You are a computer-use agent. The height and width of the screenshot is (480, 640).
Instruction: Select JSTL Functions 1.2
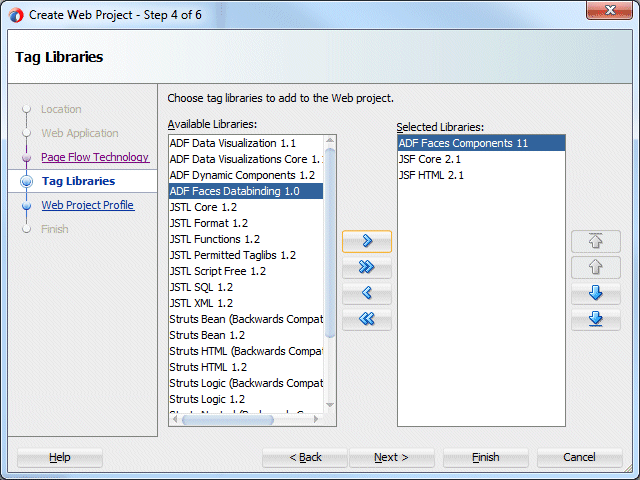[x=246, y=239]
